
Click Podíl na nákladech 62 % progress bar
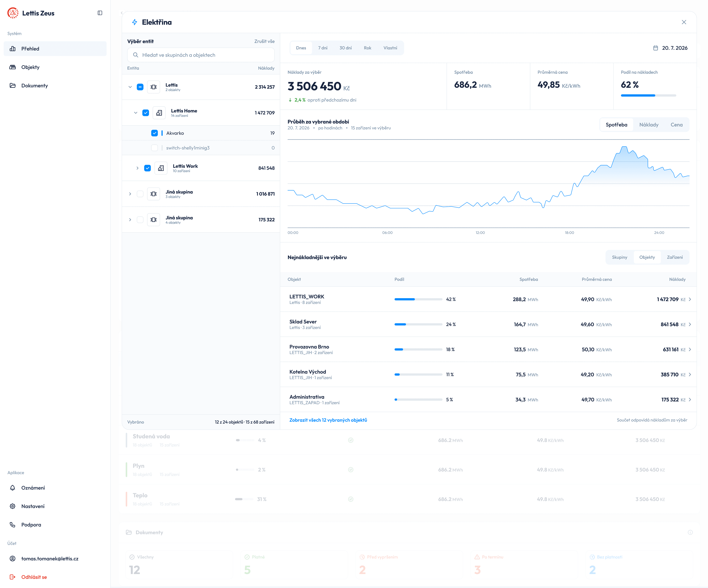[x=648, y=95]
